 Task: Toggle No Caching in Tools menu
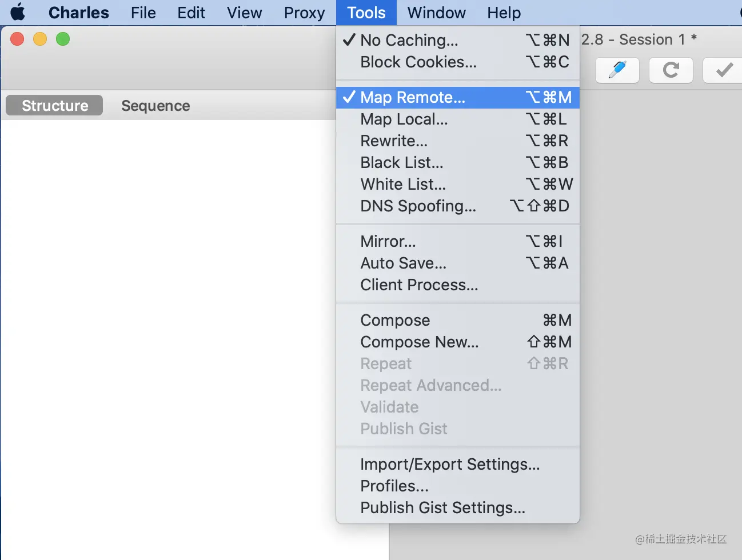click(x=409, y=40)
